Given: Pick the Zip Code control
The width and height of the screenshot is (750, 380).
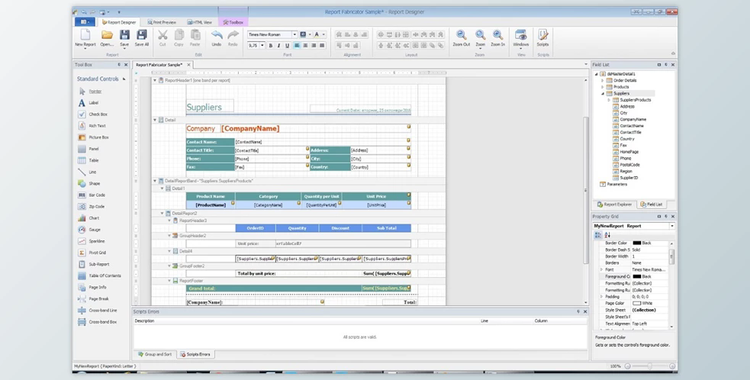Looking at the screenshot, I should (x=91, y=206).
